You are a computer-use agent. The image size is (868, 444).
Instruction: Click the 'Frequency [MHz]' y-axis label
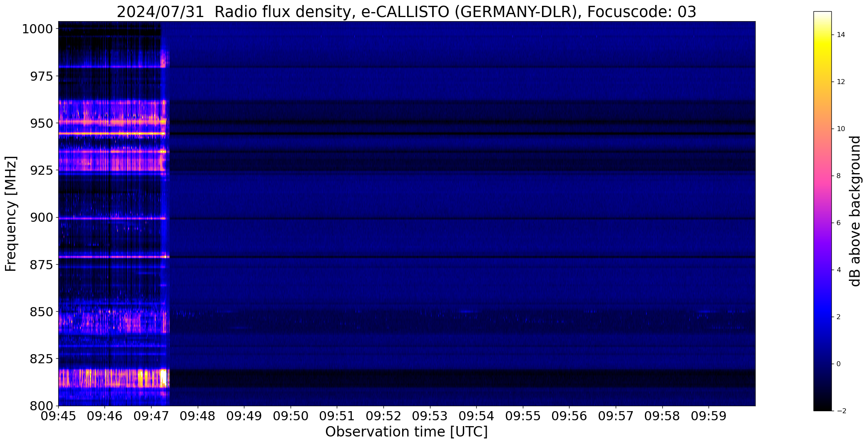tap(11, 213)
